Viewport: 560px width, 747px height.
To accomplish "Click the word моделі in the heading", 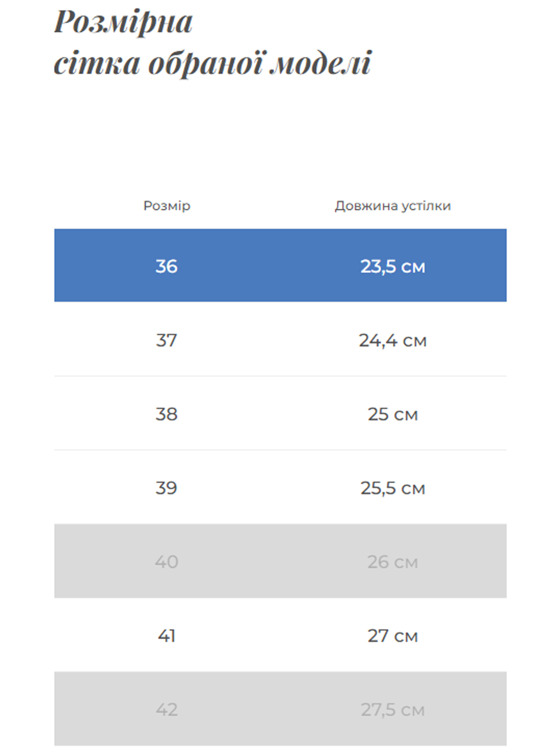I will point(320,63).
